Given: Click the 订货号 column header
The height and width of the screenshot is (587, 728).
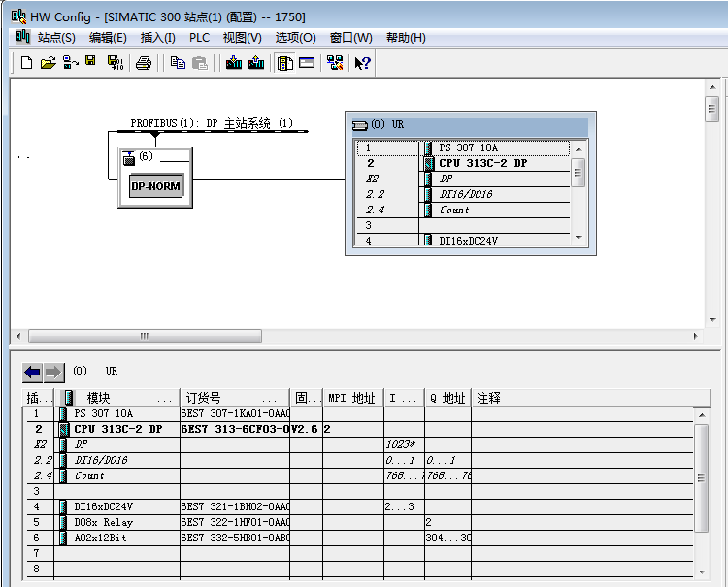Looking at the screenshot, I should click(x=203, y=398).
